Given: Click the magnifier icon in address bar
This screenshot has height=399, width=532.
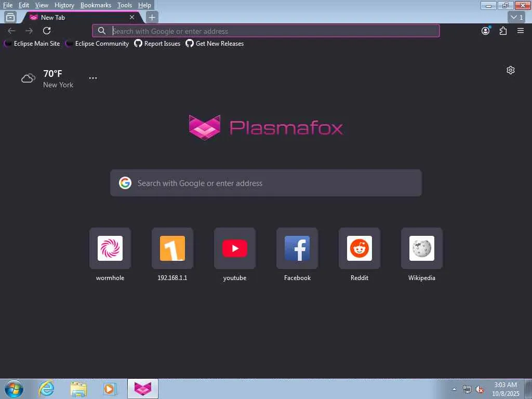Looking at the screenshot, I should (101, 31).
